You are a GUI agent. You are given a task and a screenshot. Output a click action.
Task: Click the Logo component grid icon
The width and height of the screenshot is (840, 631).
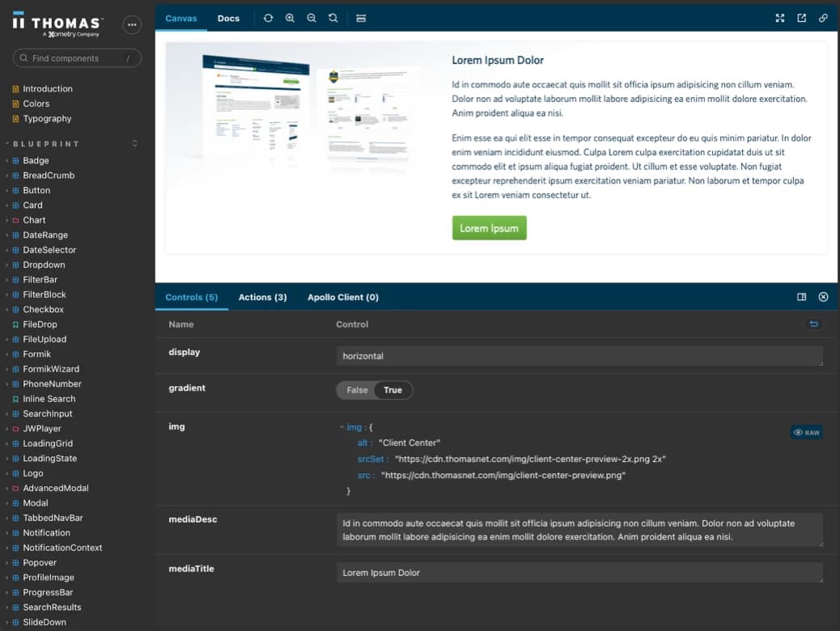[x=15, y=473]
